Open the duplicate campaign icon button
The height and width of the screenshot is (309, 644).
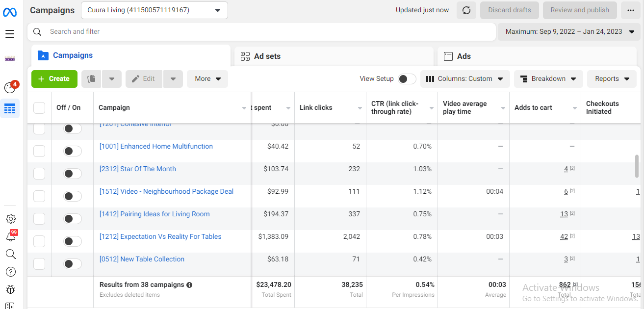91,78
